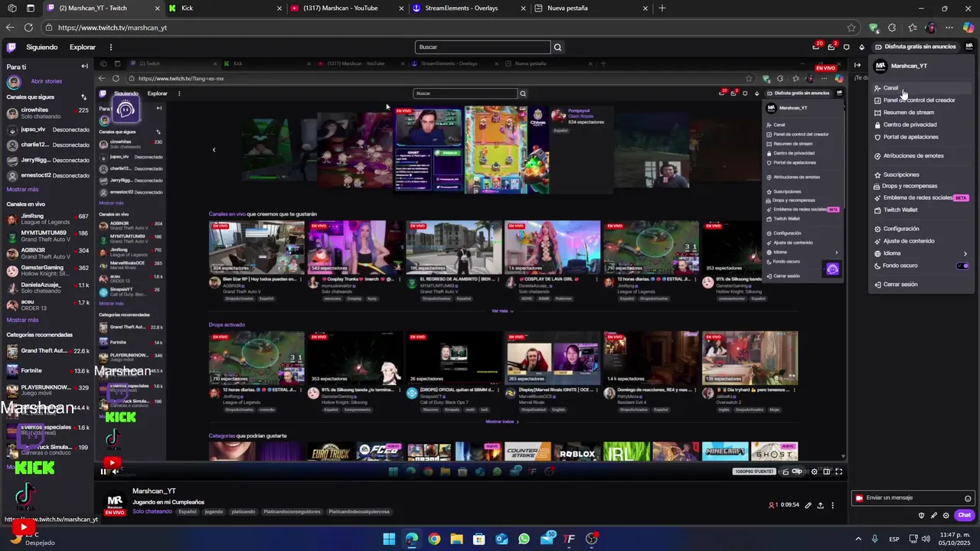Open more stream options below the player
980x551 pixels.
834,505
